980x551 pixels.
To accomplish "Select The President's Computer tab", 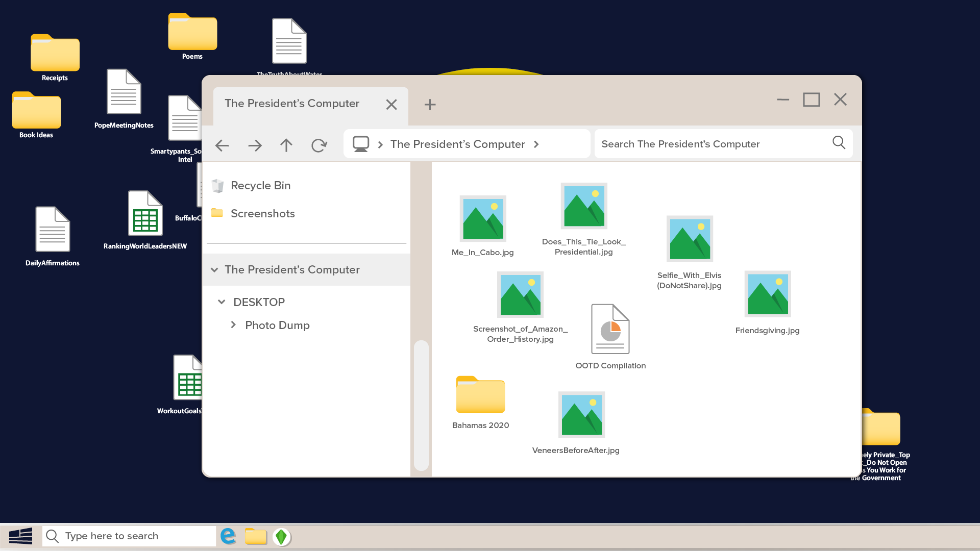I will 292,104.
